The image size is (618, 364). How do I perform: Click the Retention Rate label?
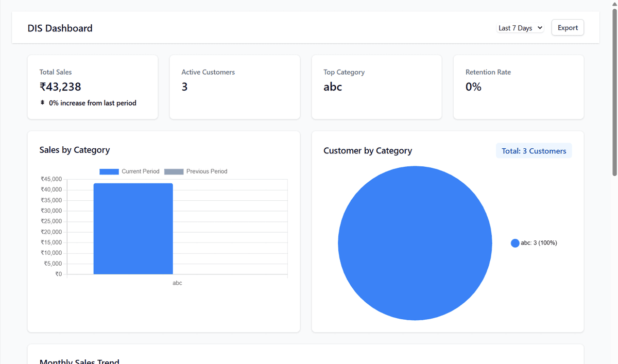[x=488, y=72]
